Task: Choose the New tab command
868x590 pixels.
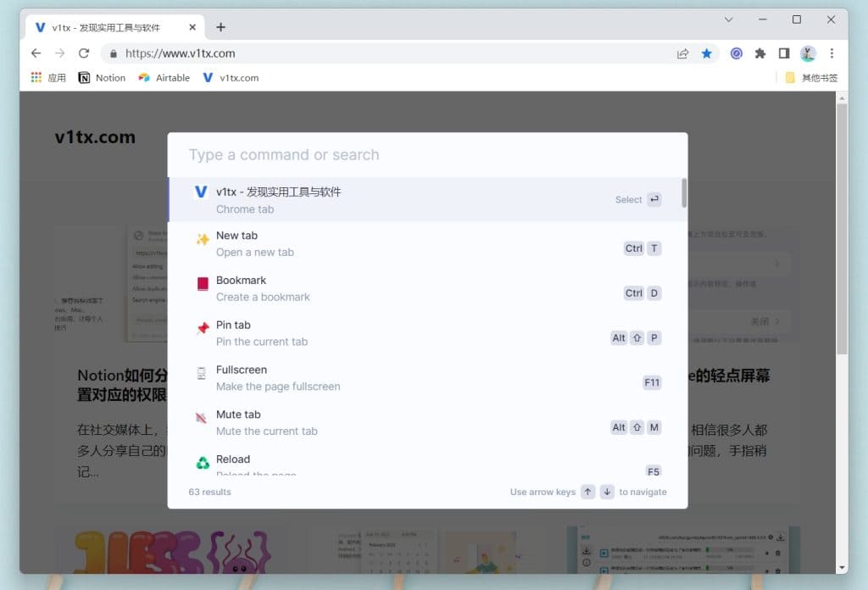Action: click(x=424, y=244)
